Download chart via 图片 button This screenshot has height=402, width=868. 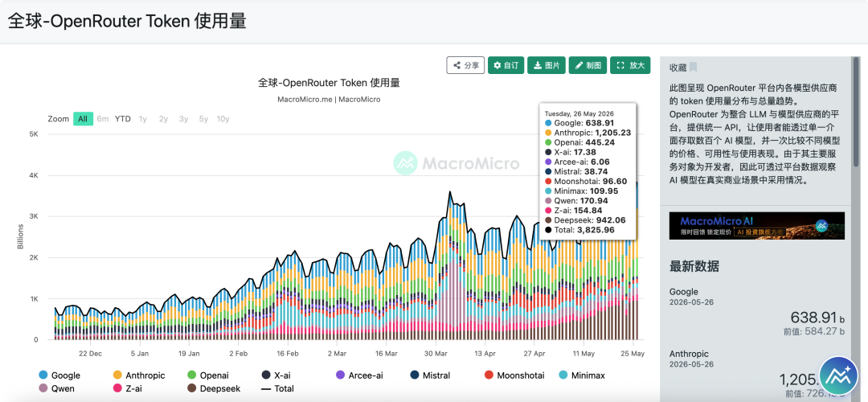[x=547, y=65]
